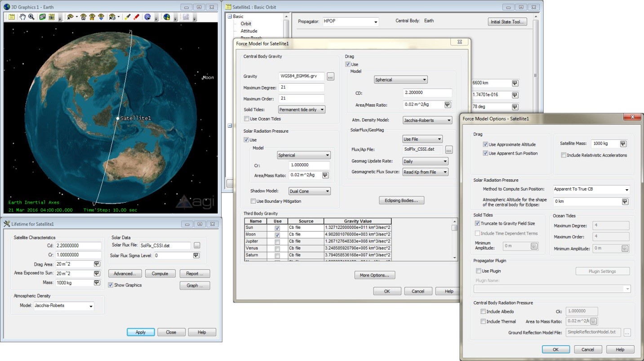Click unit button beside 1.74701e-016 field
Viewport: 644px width, 361px height.
tap(515, 95)
